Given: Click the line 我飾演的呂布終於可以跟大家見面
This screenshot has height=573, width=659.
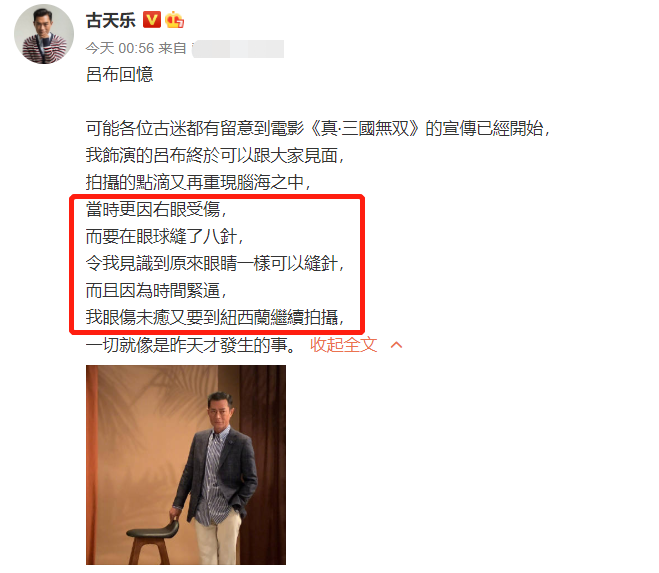Looking at the screenshot, I should pos(215,156).
